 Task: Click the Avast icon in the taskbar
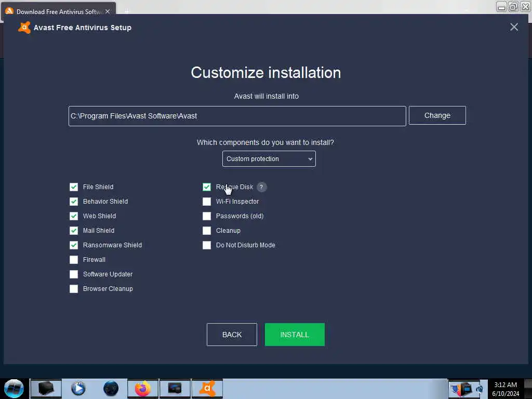click(207, 389)
